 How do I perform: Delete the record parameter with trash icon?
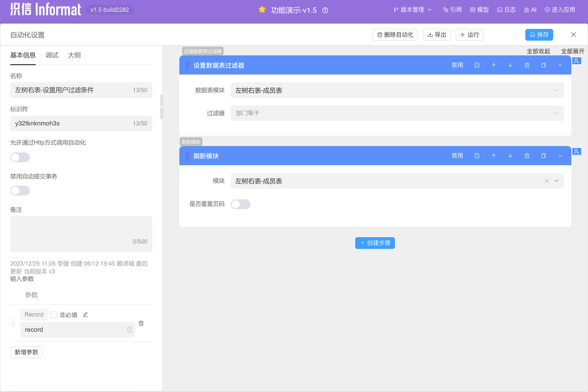tap(141, 323)
